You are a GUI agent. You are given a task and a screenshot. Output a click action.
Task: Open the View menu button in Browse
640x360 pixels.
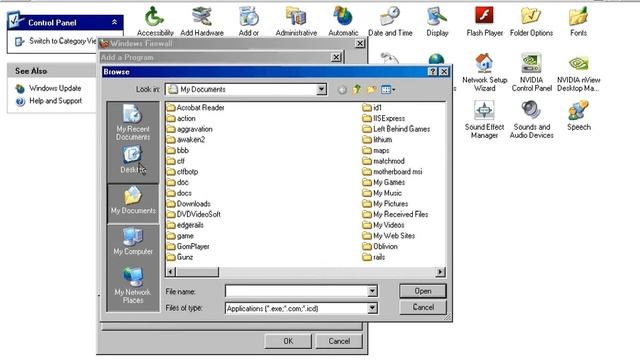tap(388, 89)
